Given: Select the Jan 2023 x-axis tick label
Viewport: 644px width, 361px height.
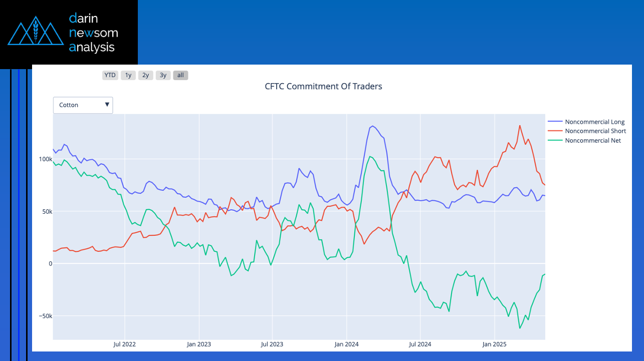Looking at the screenshot, I should pos(199,344).
